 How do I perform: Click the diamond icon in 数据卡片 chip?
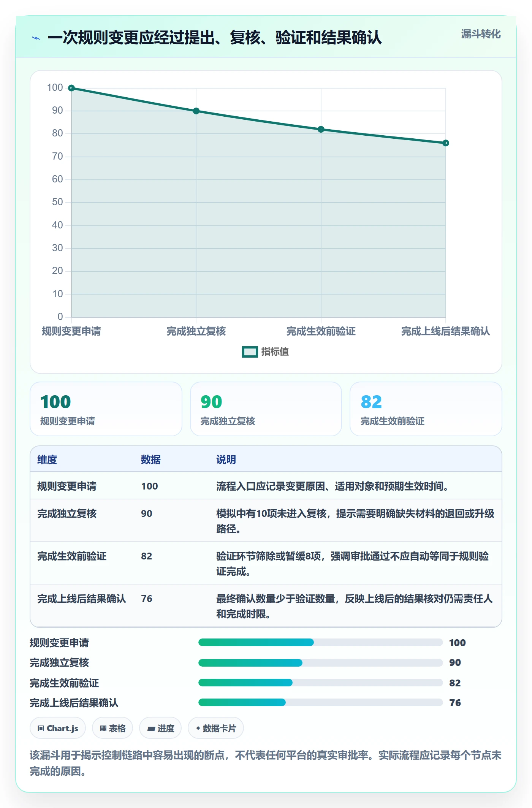click(x=198, y=729)
